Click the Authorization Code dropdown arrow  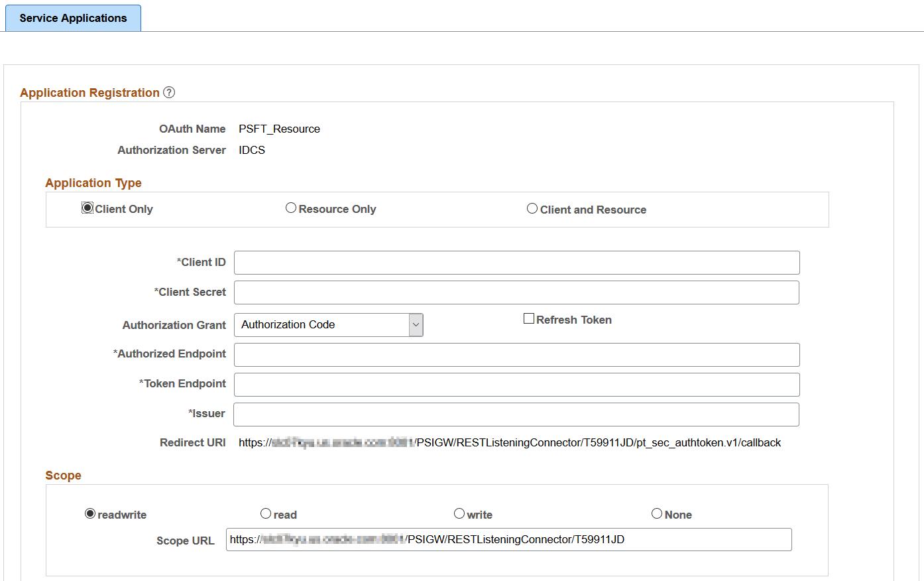pyautogui.click(x=416, y=325)
